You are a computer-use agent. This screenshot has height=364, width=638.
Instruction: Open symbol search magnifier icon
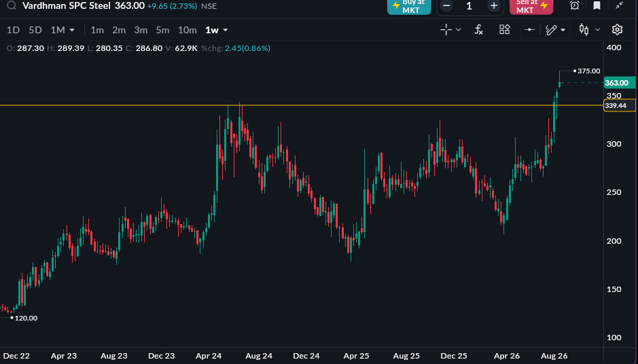(x=12, y=5)
